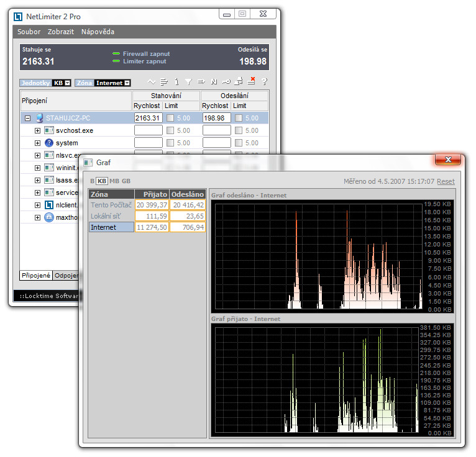Click the STAHUJCZ-PC computer icon

point(39,118)
